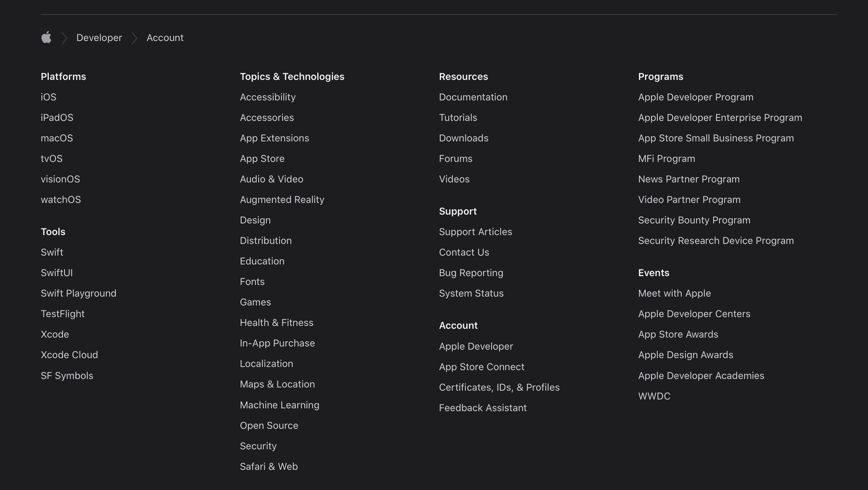Open SwiftUI link

(57, 273)
